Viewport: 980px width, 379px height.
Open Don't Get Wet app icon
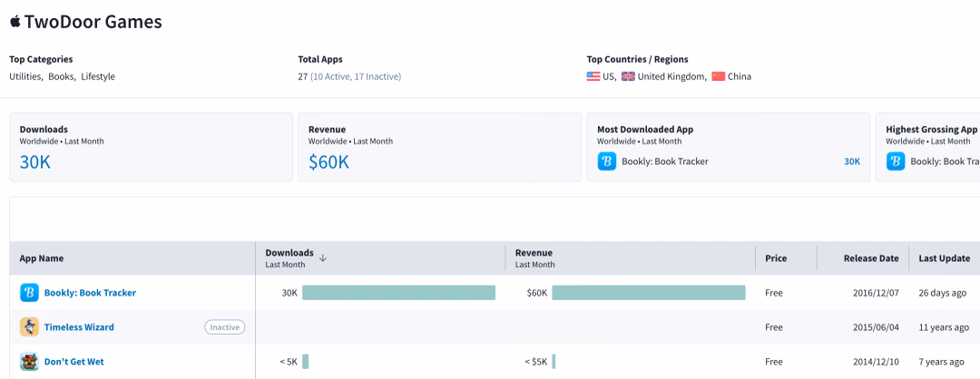29,362
